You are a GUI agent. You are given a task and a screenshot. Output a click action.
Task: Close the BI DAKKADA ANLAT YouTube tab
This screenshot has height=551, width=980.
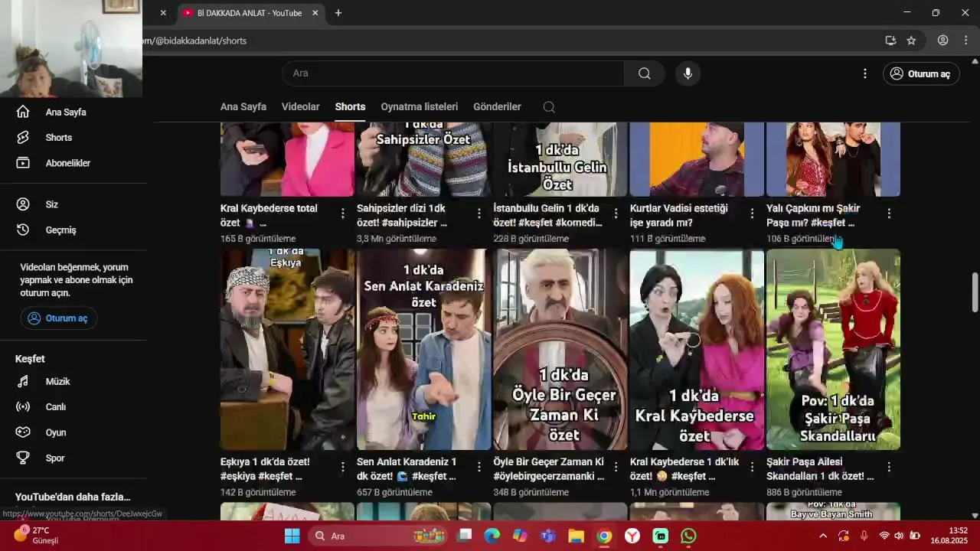[x=315, y=13]
